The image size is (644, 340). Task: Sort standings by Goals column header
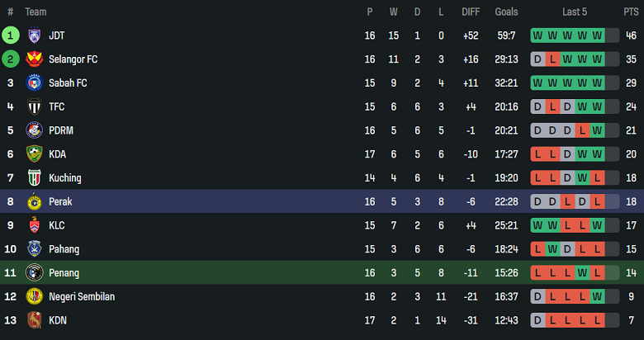pyautogui.click(x=506, y=12)
